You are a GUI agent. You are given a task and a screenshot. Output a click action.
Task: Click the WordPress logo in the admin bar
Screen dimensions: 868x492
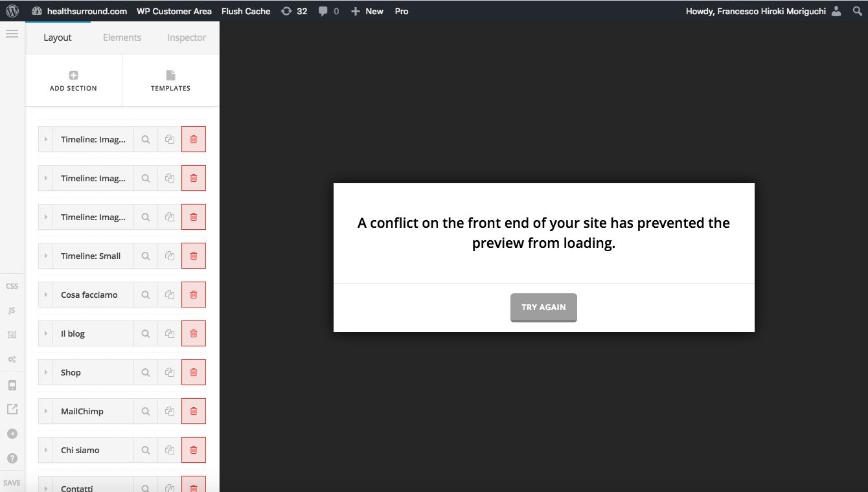click(x=12, y=10)
